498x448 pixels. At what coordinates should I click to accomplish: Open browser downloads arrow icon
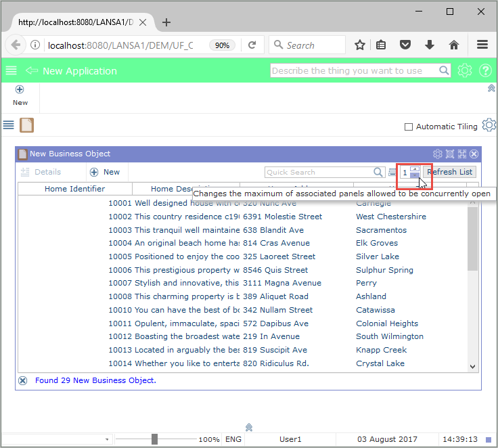point(430,45)
